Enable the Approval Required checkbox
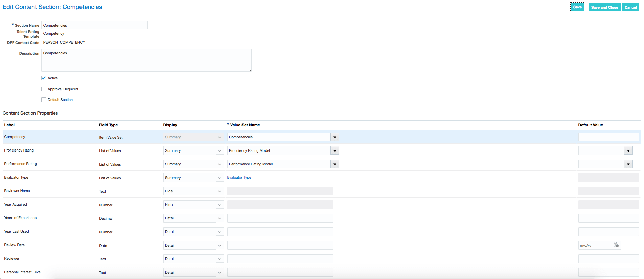Viewport: 644px width, 279px height. tap(44, 89)
